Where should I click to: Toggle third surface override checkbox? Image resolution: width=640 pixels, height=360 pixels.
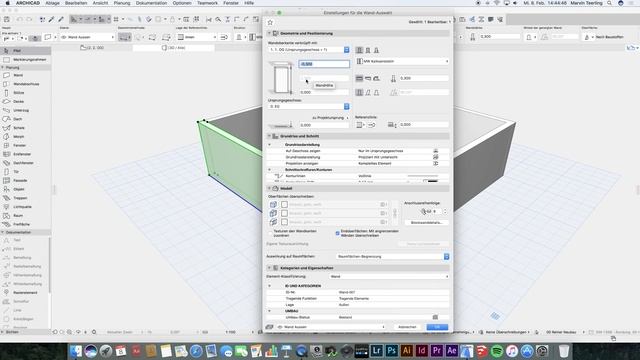click(x=284, y=222)
